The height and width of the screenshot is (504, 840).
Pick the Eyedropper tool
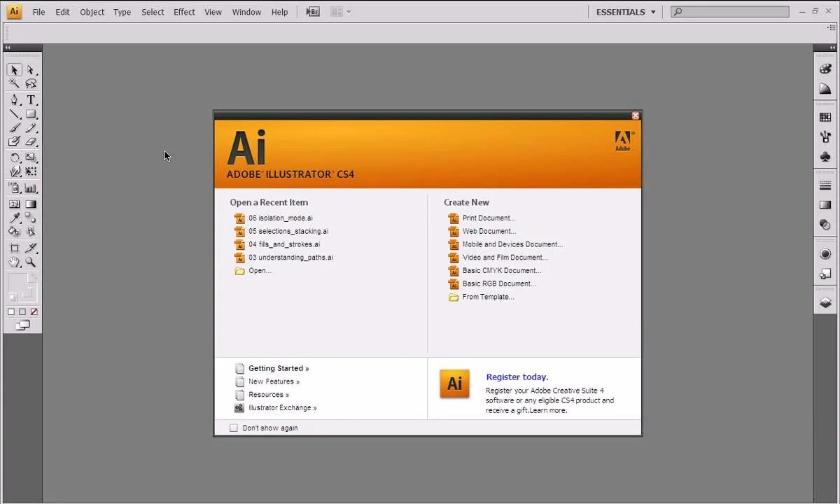(14, 218)
